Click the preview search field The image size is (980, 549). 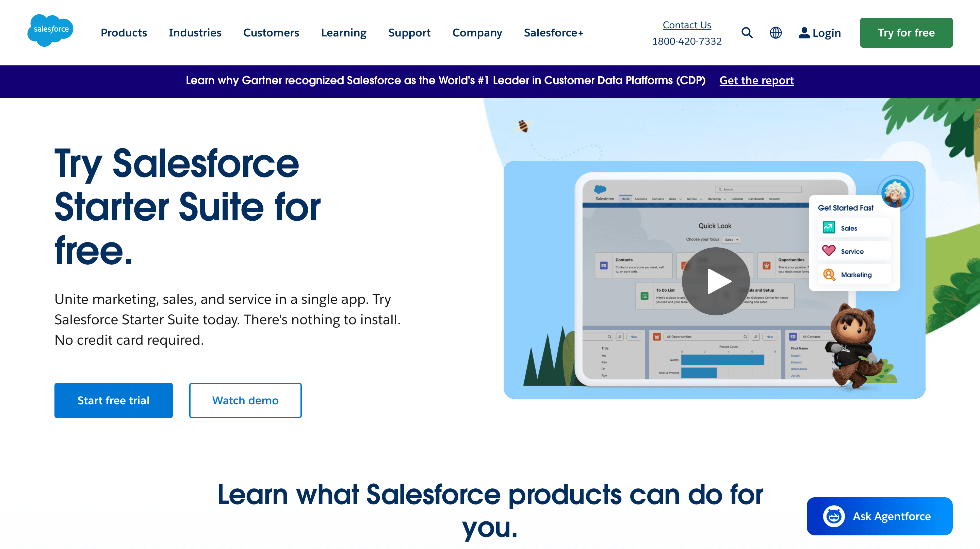tap(758, 190)
